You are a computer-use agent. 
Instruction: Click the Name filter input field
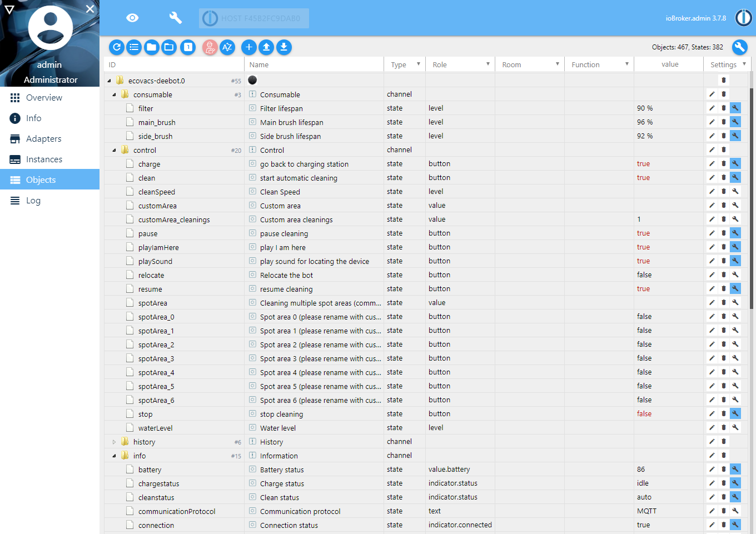pos(314,64)
